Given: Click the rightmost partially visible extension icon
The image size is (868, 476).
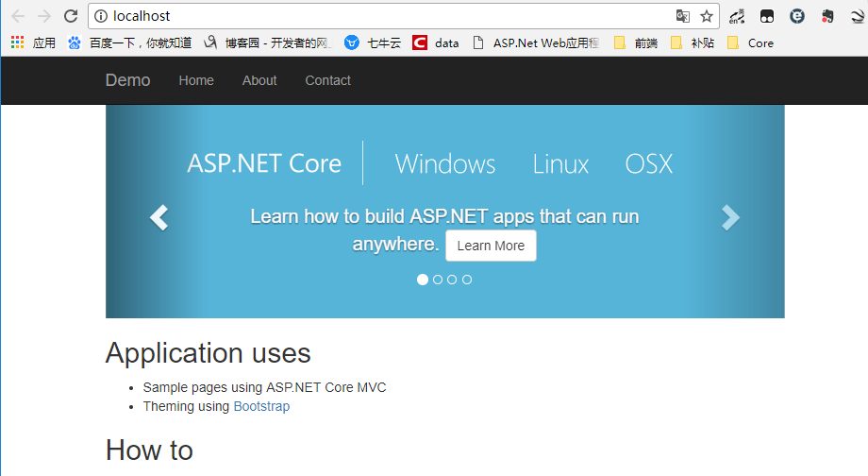Looking at the screenshot, I should click(859, 17).
